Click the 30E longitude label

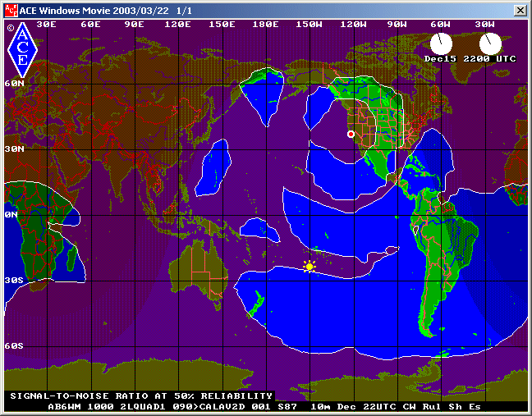47,25
